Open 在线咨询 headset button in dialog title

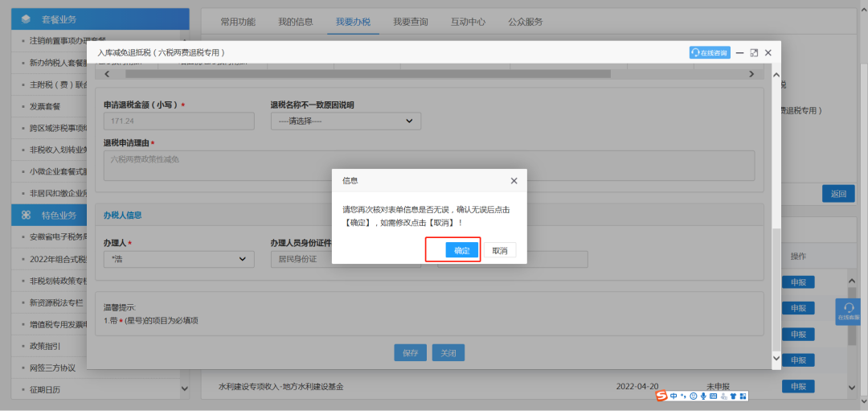point(710,52)
